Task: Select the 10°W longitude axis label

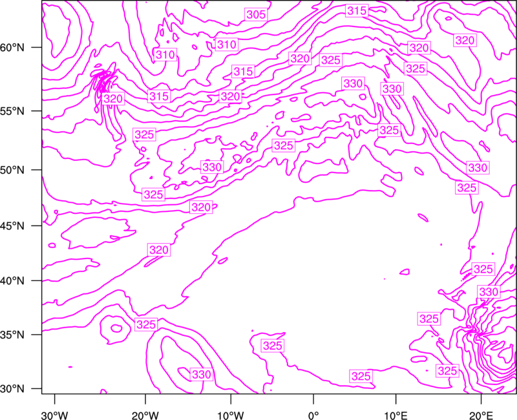Action: point(231,415)
